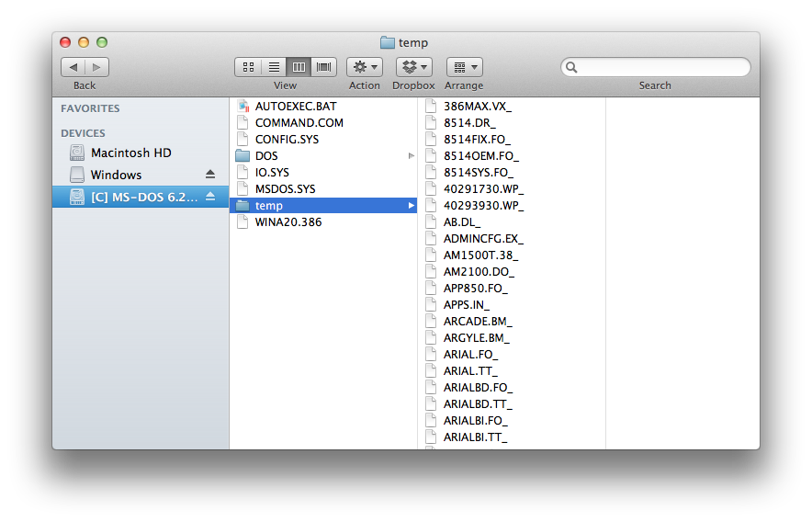Expand the DOS folder arrow

tap(412, 155)
